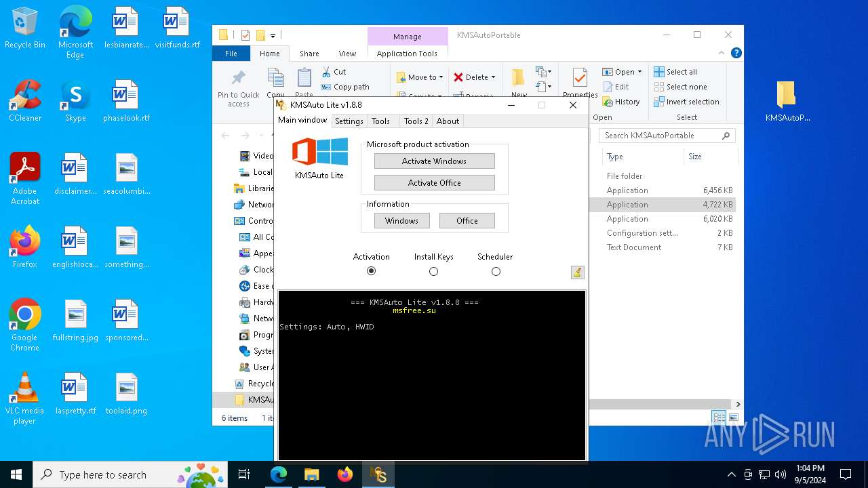Select Recycle Bin in the navigation tree
The image size is (868, 488).
[254, 384]
